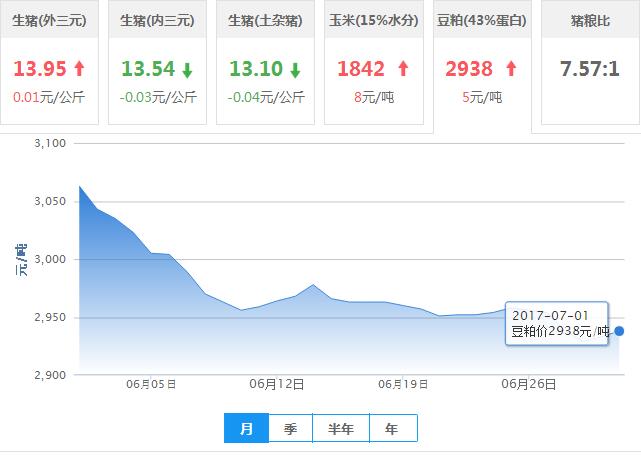Click the price value 13.10
This screenshot has width=641, height=456.
tap(256, 68)
